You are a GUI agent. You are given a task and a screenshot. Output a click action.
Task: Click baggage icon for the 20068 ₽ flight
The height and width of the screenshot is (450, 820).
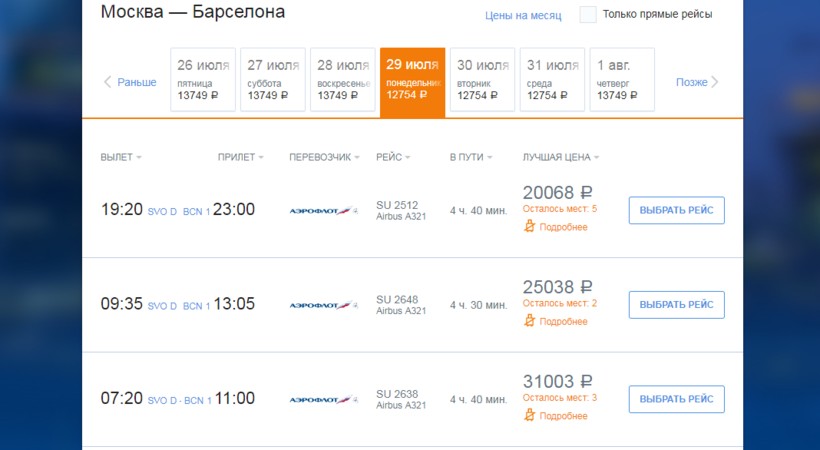pyautogui.click(x=530, y=227)
